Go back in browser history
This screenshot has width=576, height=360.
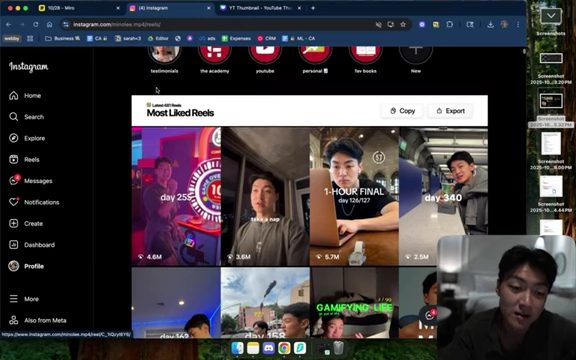coord(8,25)
